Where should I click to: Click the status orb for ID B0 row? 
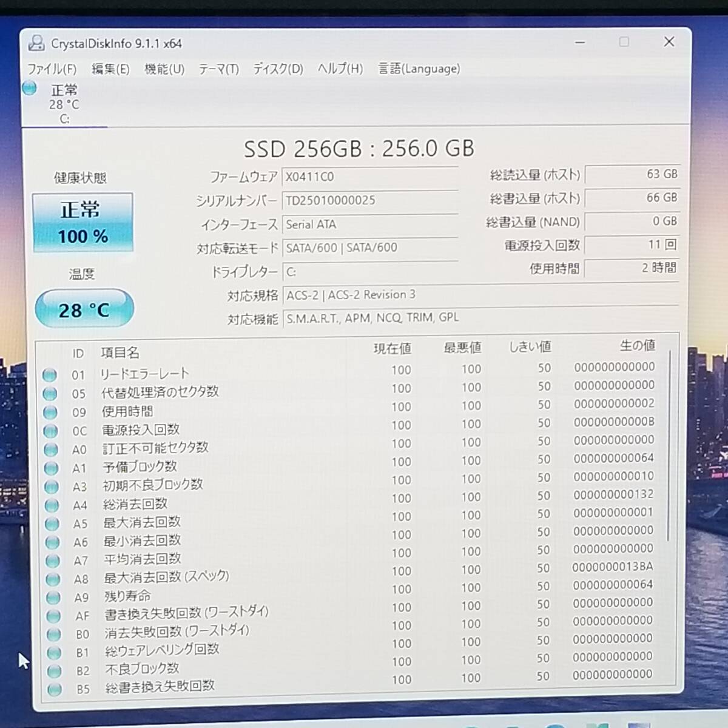[54, 635]
